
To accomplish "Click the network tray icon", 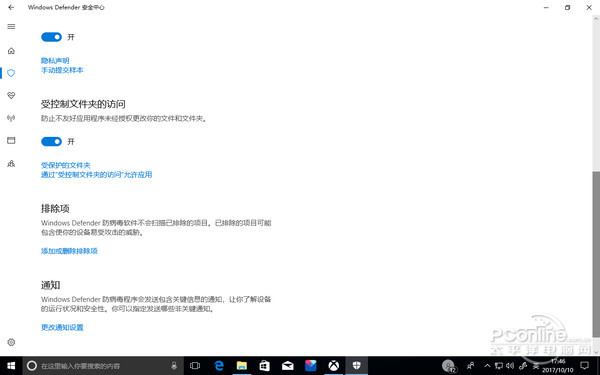I will tap(499, 366).
